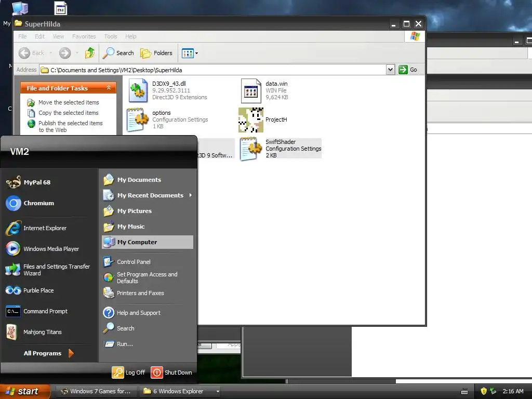
Task: Click the 2:16 AM system clock
Action: [x=513, y=391]
